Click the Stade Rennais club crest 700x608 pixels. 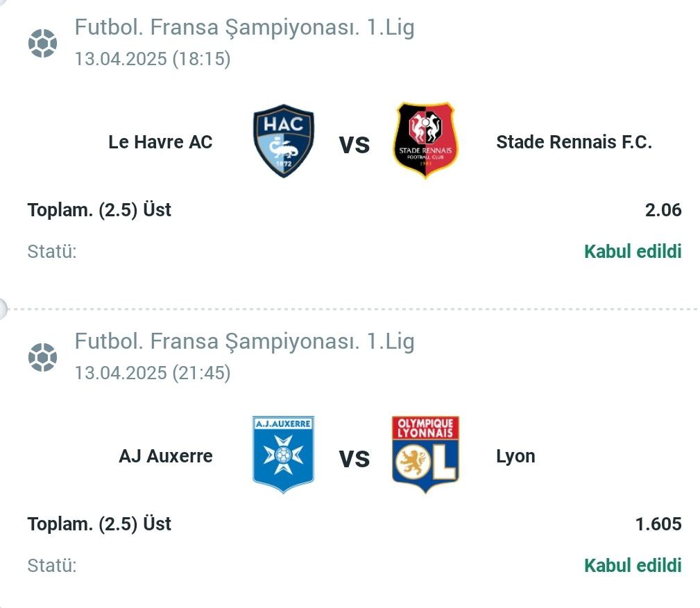[x=425, y=140]
